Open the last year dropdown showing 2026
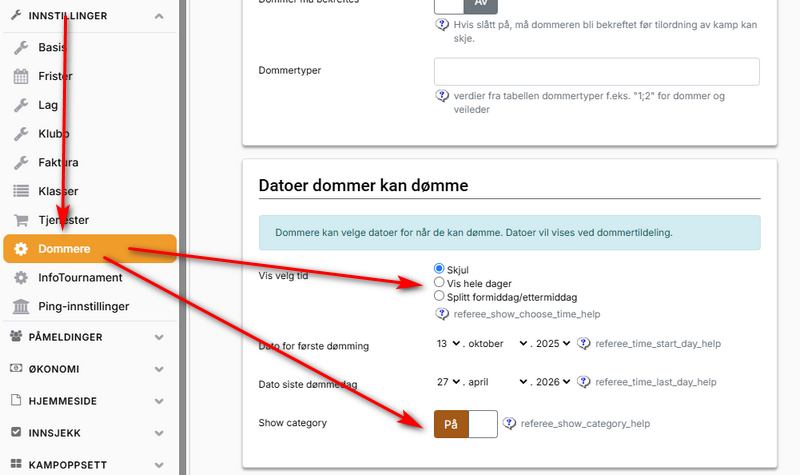This screenshot has height=475, width=800. 553,382
